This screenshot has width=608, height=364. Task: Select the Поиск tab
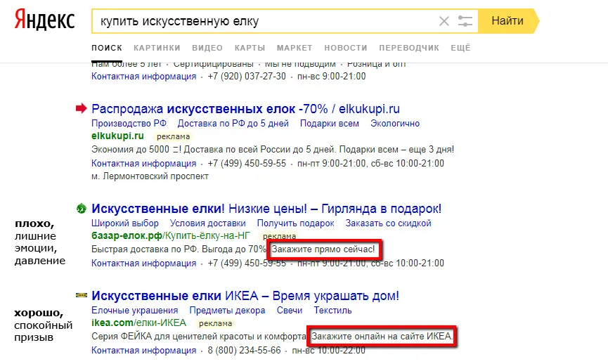pyautogui.click(x=107, y=48)
